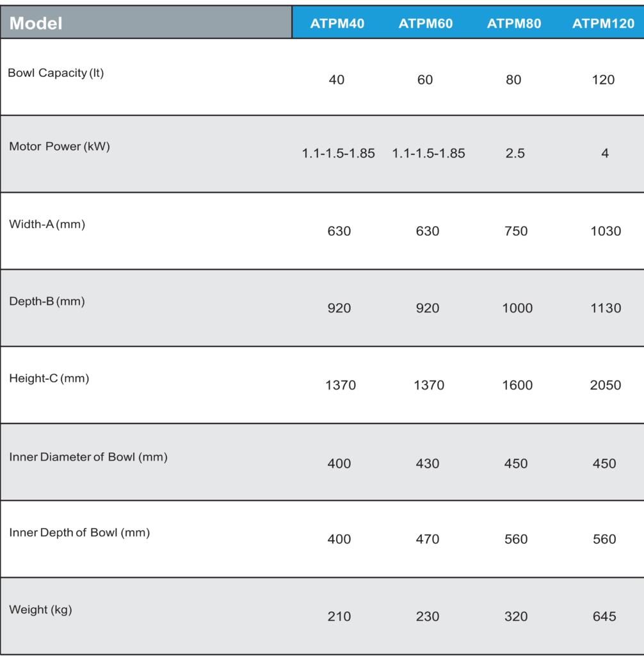
Task: Select ATPM120 weight value 645
Action: [604, 616]
